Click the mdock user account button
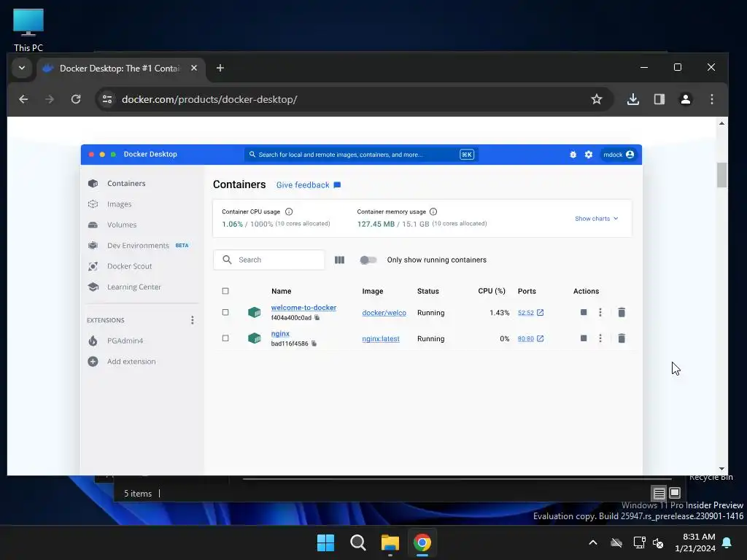Viewport: 747px width, 560px height. pos(619,155)
